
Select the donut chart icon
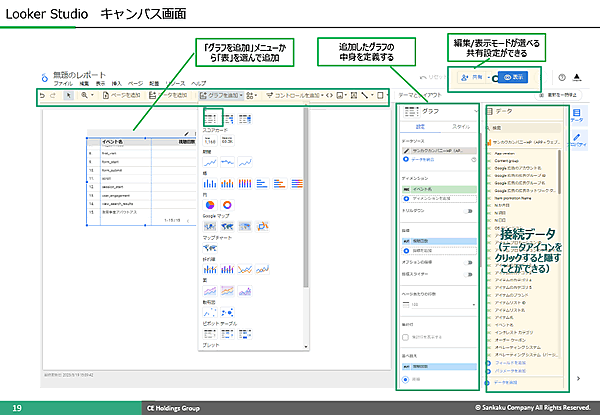pyautogui.click(x=226, y=204)
